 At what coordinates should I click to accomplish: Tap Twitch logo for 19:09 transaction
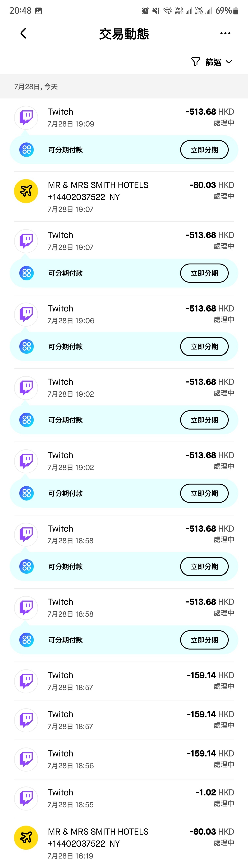pos(26,118)
